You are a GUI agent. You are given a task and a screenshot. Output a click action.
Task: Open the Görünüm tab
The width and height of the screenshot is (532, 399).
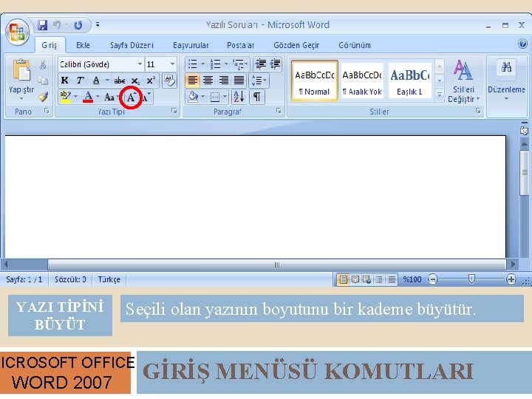point(355,45)
